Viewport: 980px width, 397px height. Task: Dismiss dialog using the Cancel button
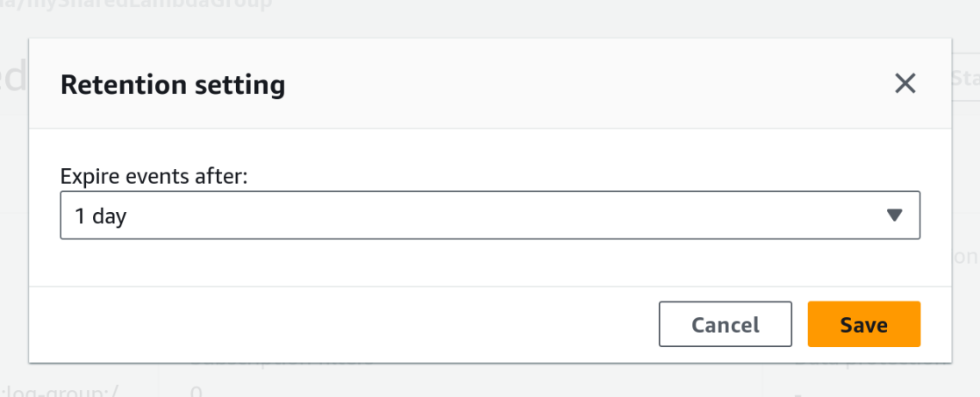(725, 325)
